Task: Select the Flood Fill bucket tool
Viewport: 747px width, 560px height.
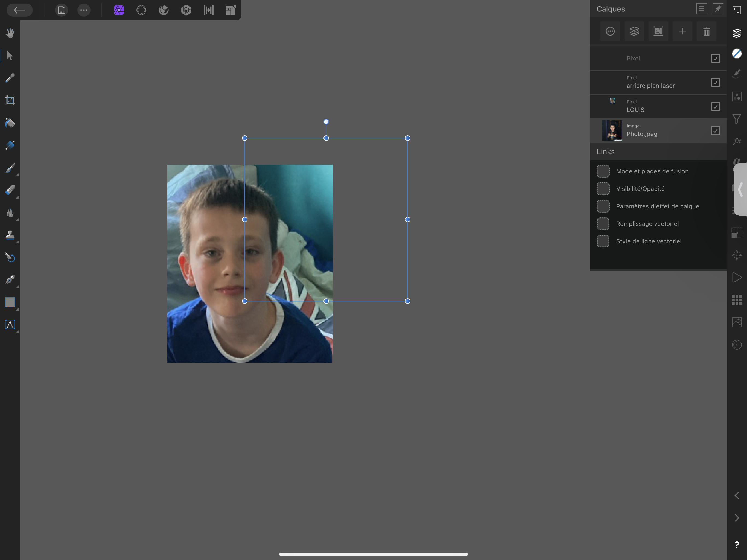Action: point(10,123)
